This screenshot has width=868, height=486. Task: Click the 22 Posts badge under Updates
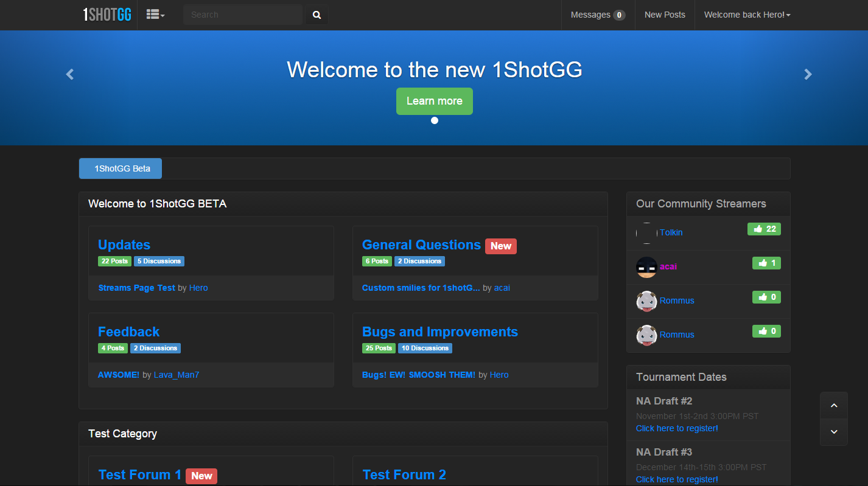click(x=114, y=262)
